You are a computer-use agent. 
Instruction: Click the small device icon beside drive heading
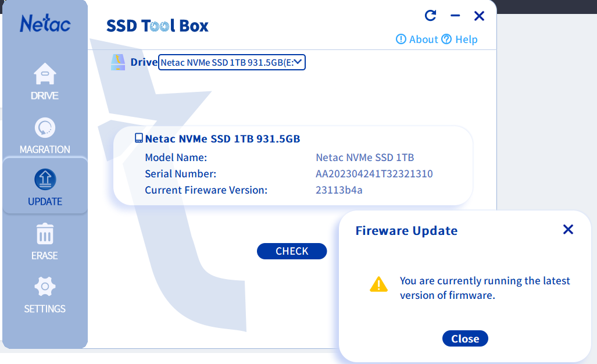point(139,138)
